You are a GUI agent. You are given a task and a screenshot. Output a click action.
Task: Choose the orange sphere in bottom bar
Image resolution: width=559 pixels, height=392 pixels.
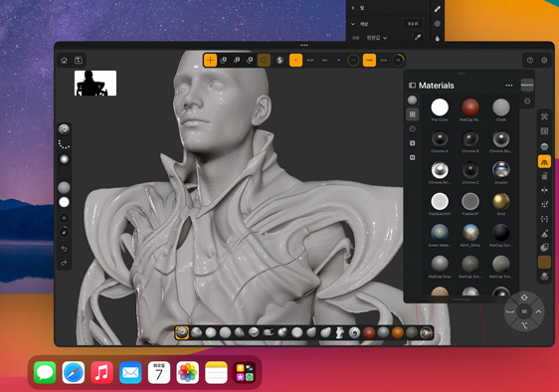tap(398, 332)
